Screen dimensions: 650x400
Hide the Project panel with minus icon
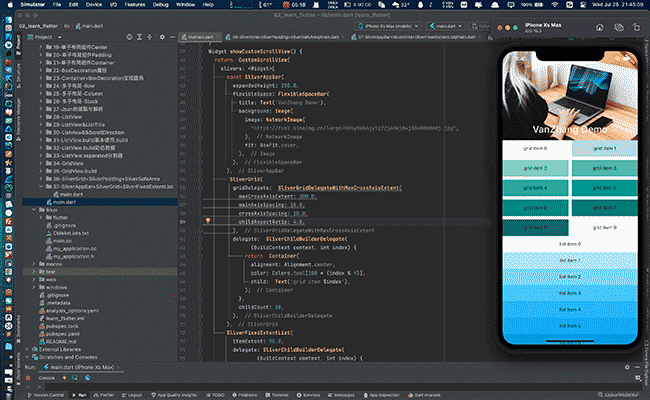click(x=172, y=37)
